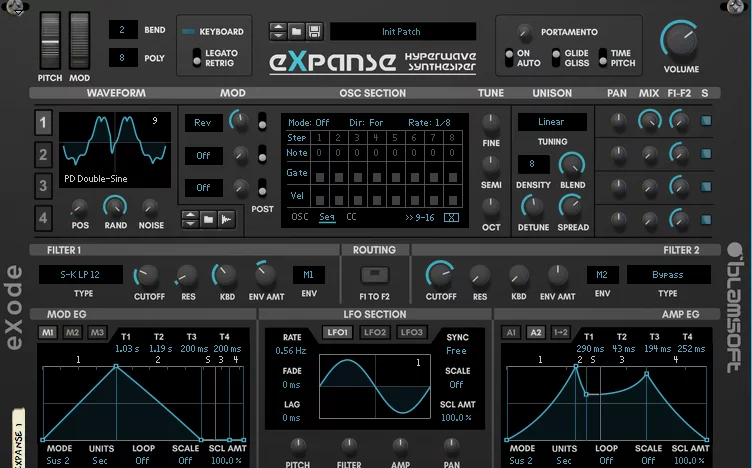Click the Filter 1 RES knob
Screen dimensions: 752x468
(x=187, y=276)
